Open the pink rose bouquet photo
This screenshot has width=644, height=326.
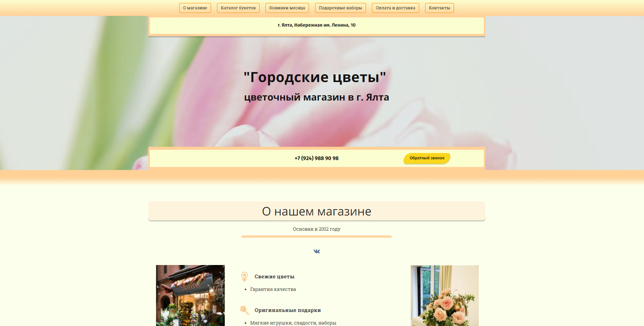coord(444,295)
